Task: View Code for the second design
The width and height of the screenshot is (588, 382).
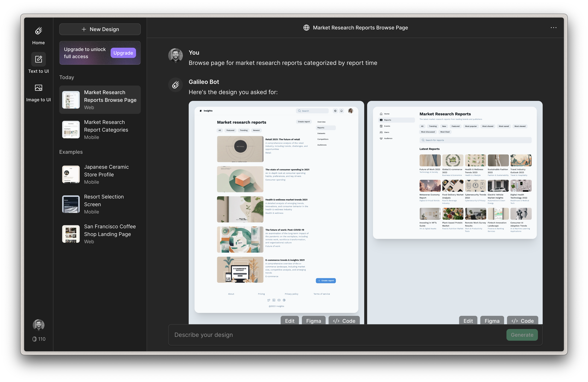Action: 522,321
